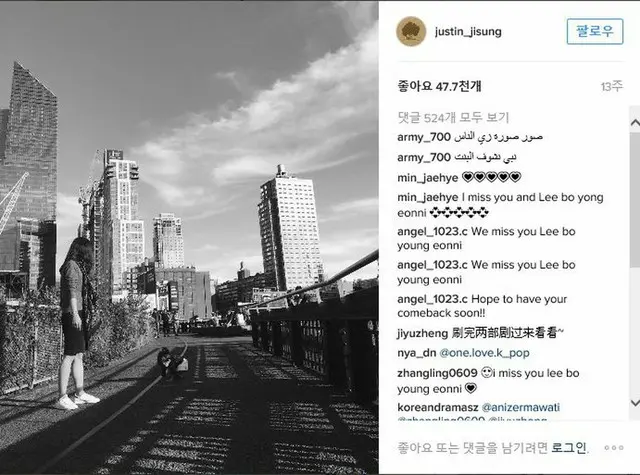Open army_700 profile from first comment
The width and height of the screenshot is (640, 475).
(424, 137)
